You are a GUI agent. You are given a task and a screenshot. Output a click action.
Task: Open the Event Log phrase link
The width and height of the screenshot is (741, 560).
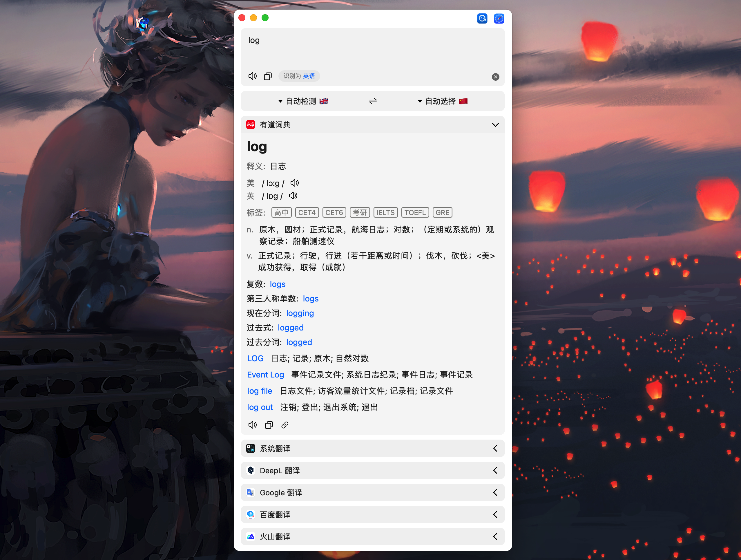click(x=265, y=374)
